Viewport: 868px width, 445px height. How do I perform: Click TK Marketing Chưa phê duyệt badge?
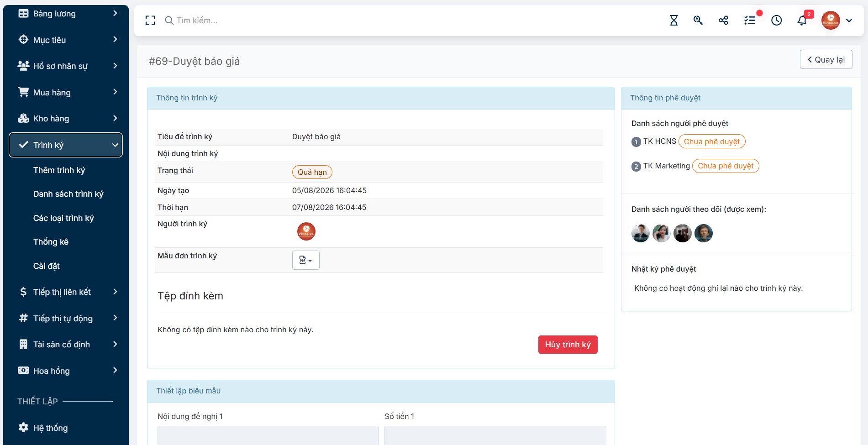click(726, 166)
